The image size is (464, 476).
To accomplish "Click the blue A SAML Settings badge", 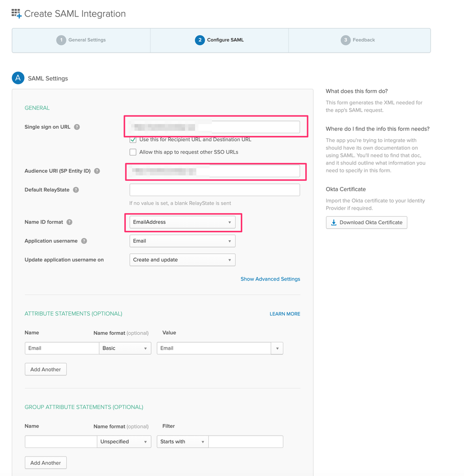I will tap(18, 78).
